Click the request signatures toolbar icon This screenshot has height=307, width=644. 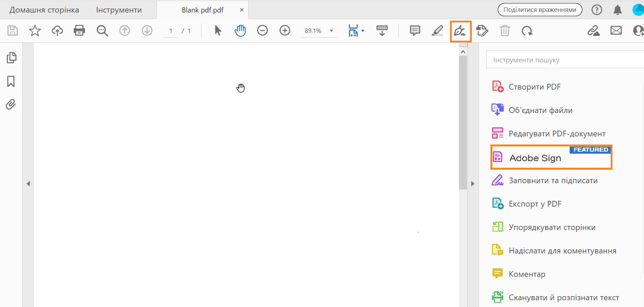pyautogui.click(x=482, y=31)
